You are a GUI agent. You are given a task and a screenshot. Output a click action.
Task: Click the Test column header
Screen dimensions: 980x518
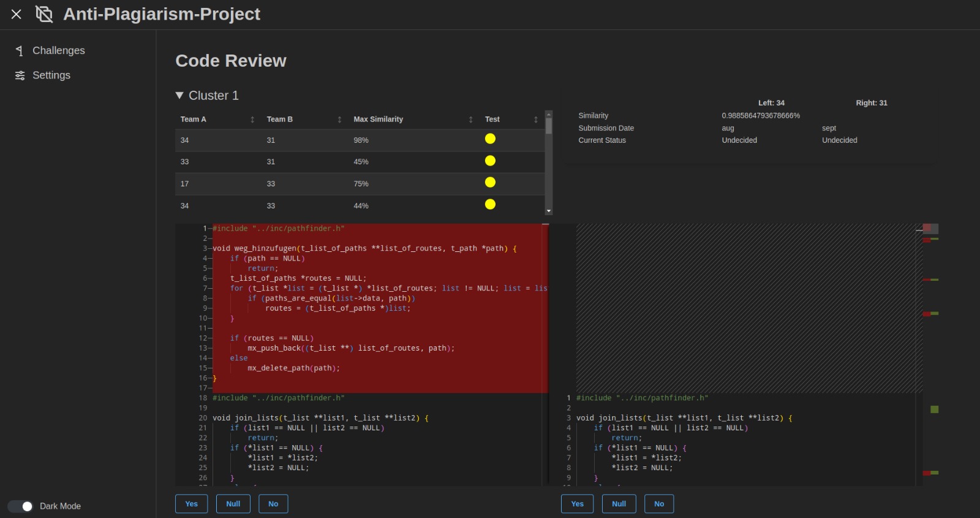pos(492,120)
